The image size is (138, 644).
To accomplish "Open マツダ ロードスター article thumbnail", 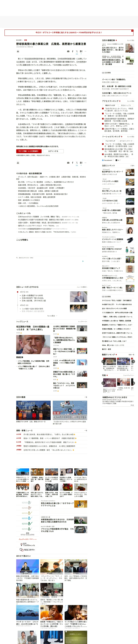I will (x=28, y=613).
